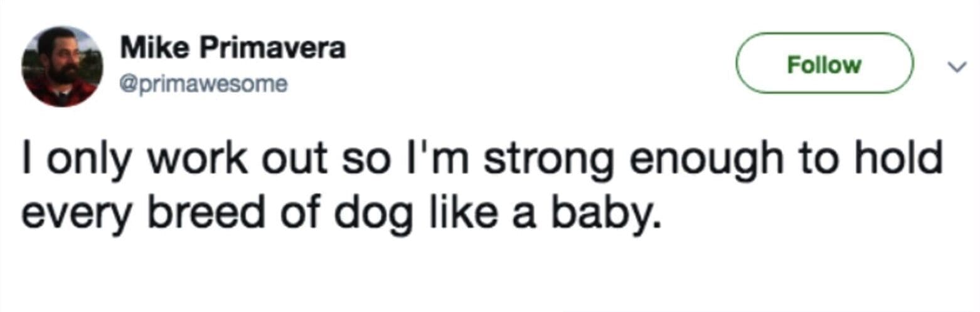Follow Mike Primavera

(824, 64)
